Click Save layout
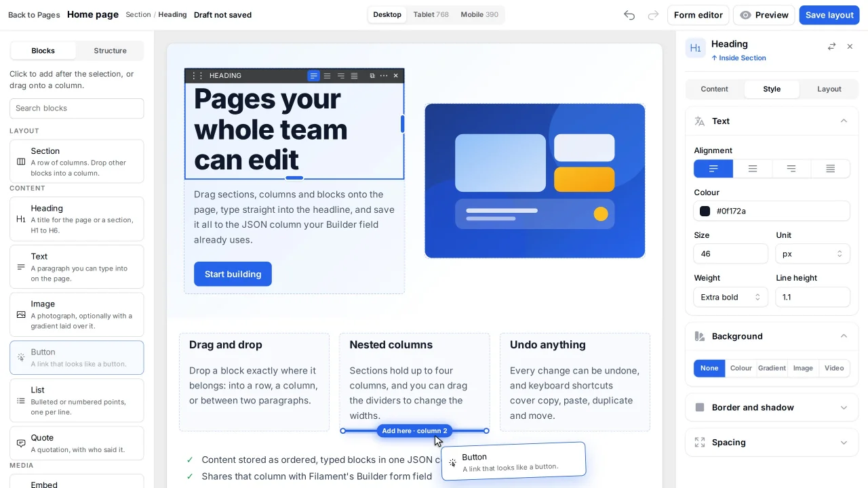The height and width of the screenshot is (488, 868). (829, 15)
